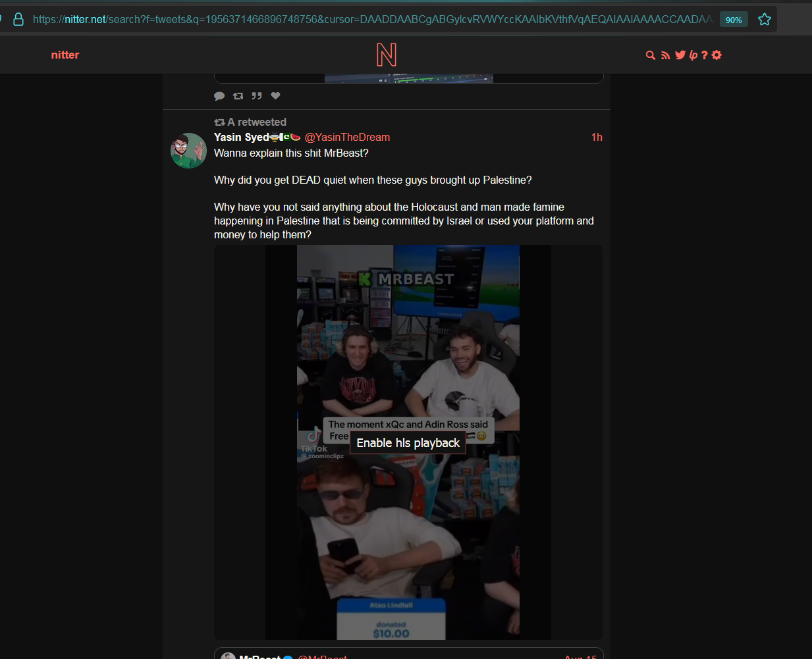Click the nitter text link in header
This screenshot has width=812, height=659.
[65, 55]
